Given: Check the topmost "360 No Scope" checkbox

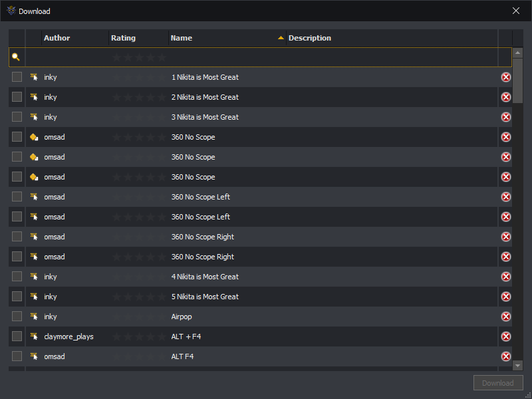Looking at the screenshot, I should 17,137.
